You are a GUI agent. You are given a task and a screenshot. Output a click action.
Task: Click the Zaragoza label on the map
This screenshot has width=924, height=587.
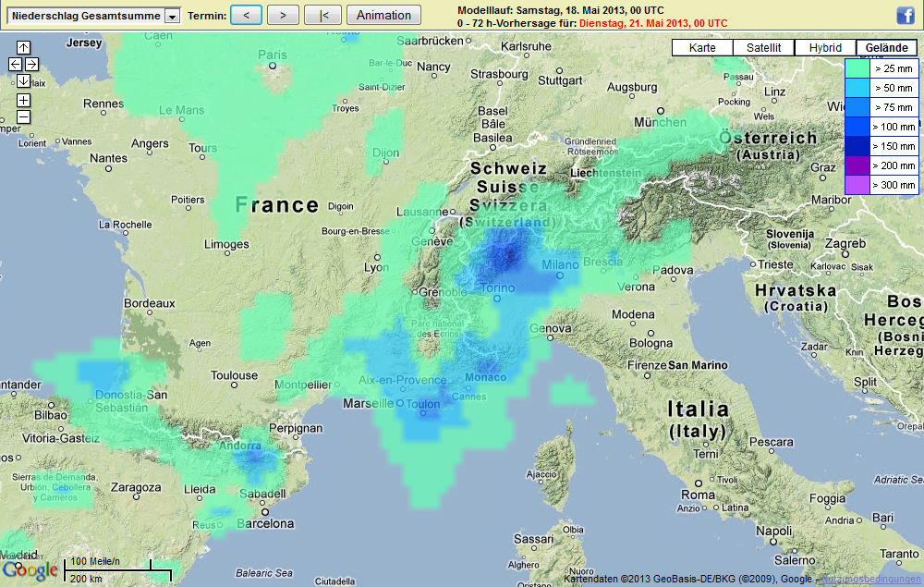(136, 487)
